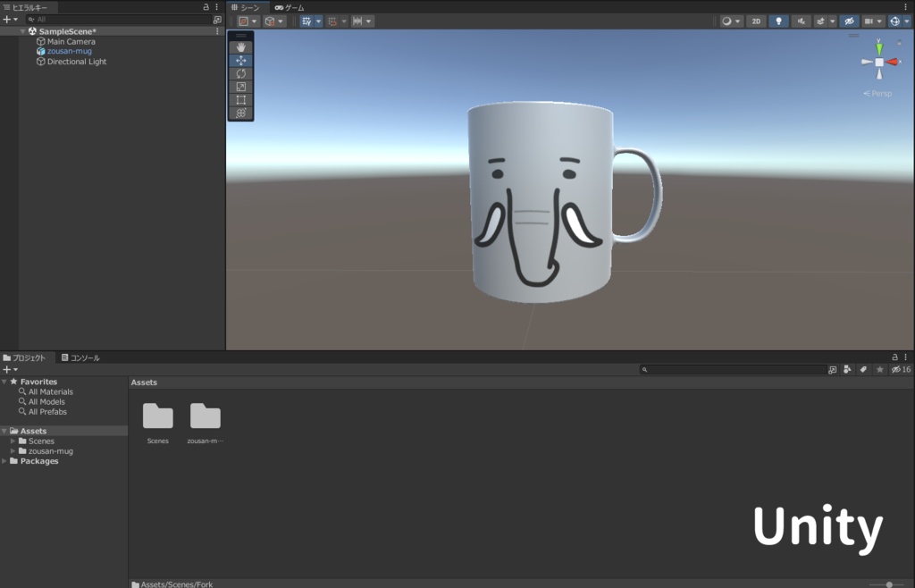This screenshot has width=915, height=588.
Task: Select the Hand view tool
Action: tap(240, 46)
